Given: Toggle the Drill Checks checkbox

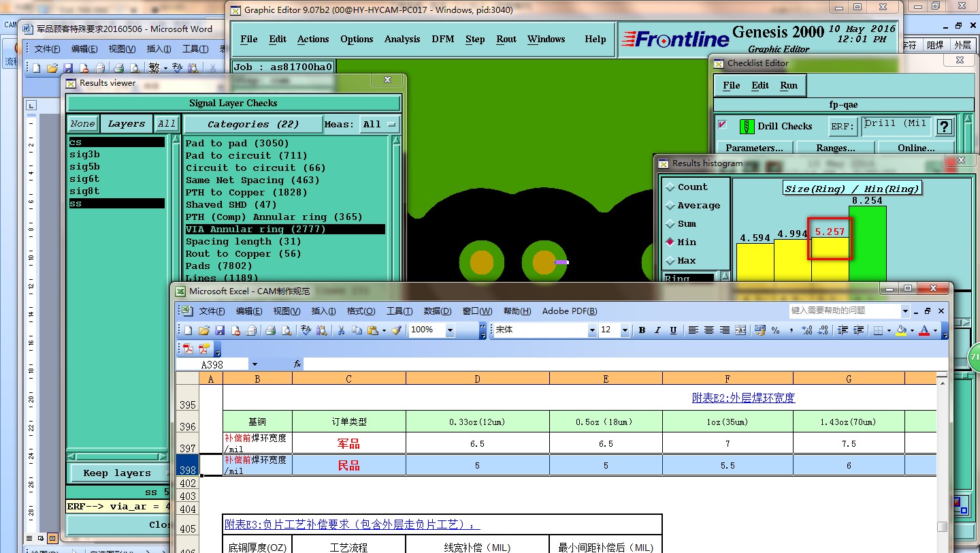Looking at the screenshot, I should tap(723, 125).
